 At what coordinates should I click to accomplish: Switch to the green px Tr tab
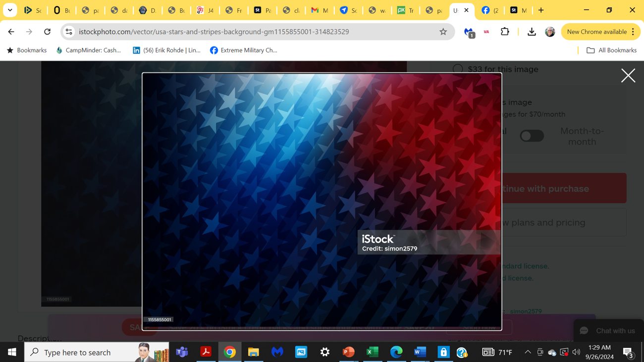point(405,10)
